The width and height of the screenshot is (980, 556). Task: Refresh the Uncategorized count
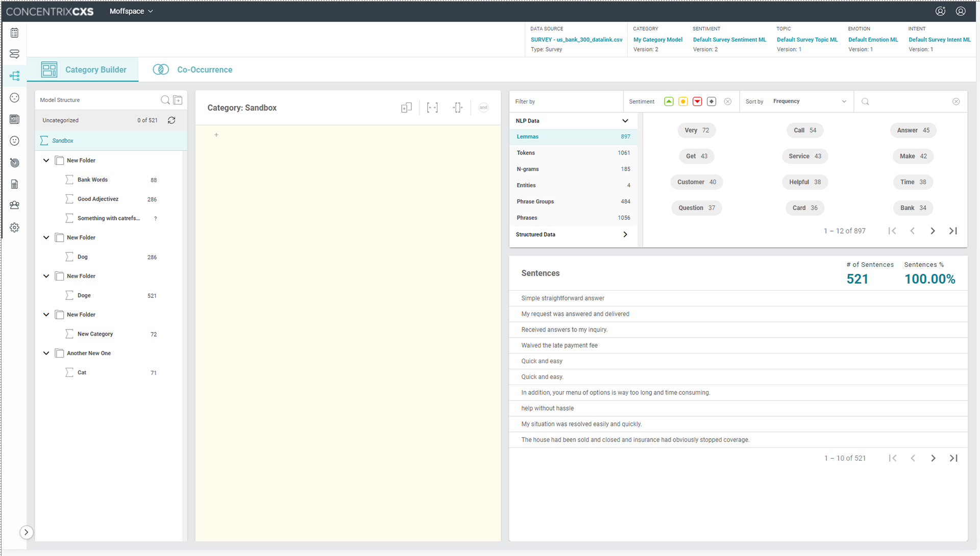click(x=171, y=120)
